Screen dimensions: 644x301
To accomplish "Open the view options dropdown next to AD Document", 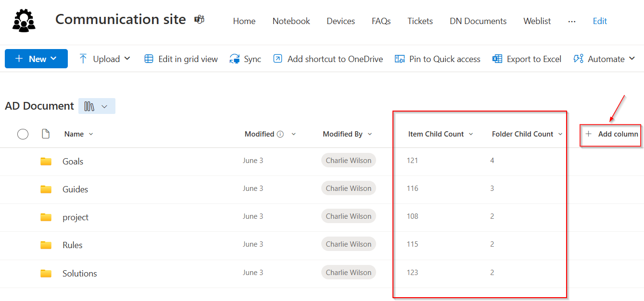I will (x=96, y=106).
